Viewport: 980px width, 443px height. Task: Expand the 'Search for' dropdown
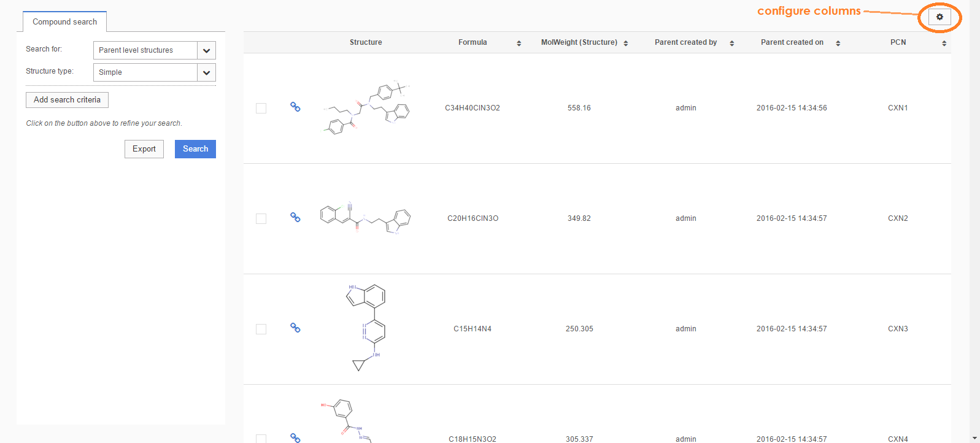[206, 50]
